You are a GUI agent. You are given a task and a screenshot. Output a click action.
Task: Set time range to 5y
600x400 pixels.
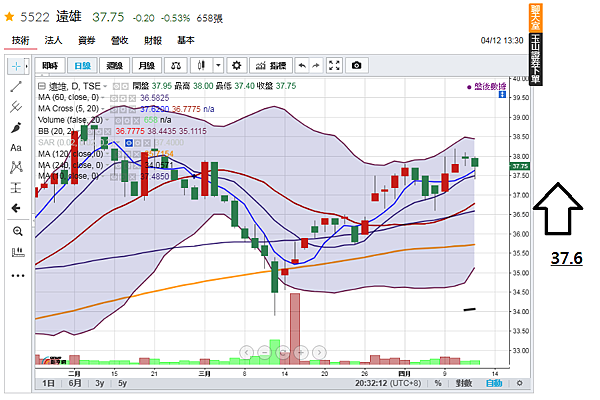click(x=122, y=383)
